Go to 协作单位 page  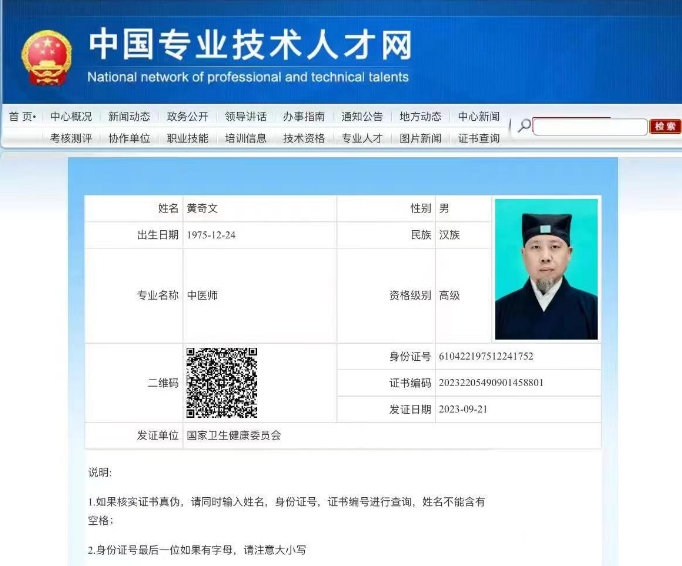(x=129, y=138)
